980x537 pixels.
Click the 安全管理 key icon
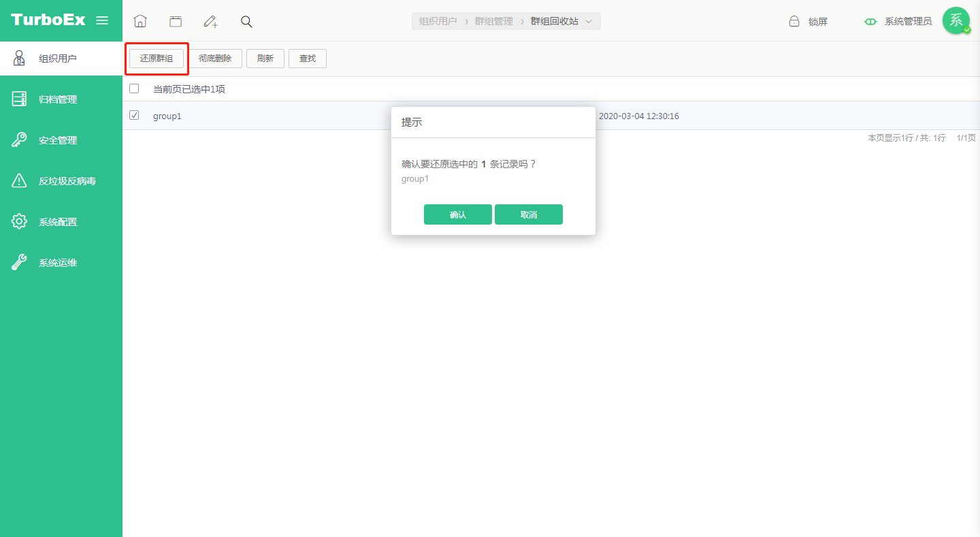19,140
